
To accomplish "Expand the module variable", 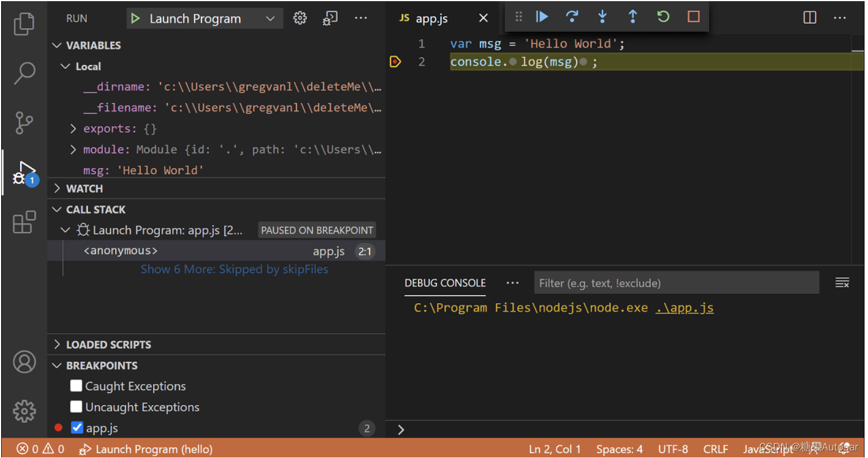I will 73,150.
